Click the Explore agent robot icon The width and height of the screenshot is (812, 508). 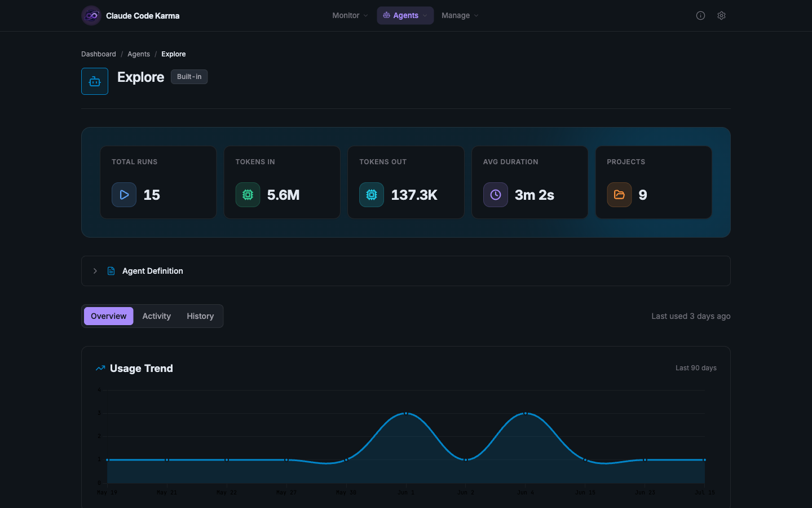point(95,81)
